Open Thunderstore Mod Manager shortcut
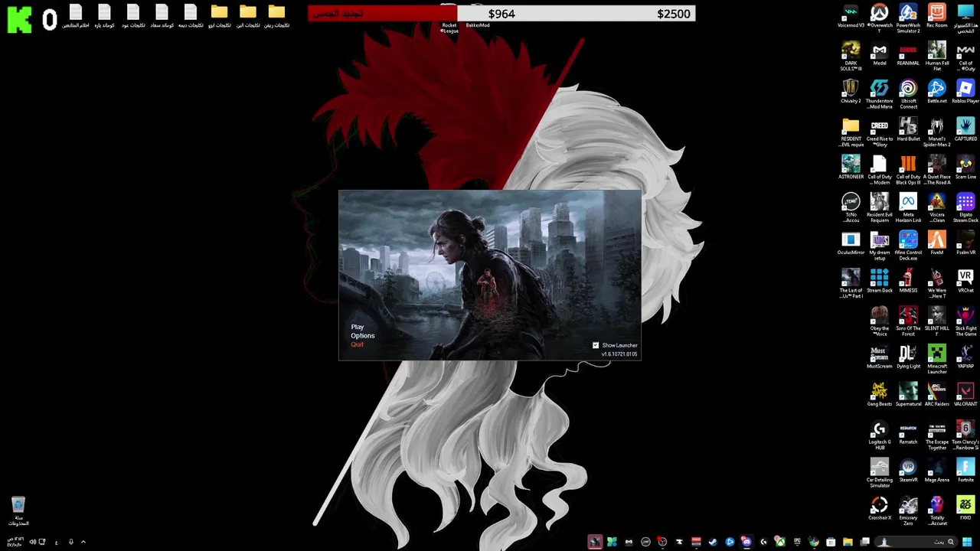 coord(880,93)
